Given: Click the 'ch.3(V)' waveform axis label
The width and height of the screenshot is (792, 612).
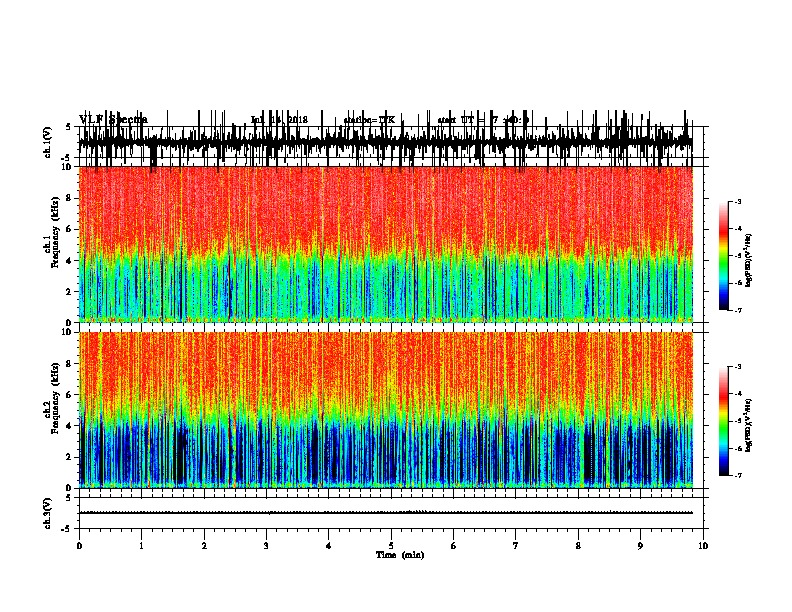Looking at the screenshot, I should tap(48, 513).
